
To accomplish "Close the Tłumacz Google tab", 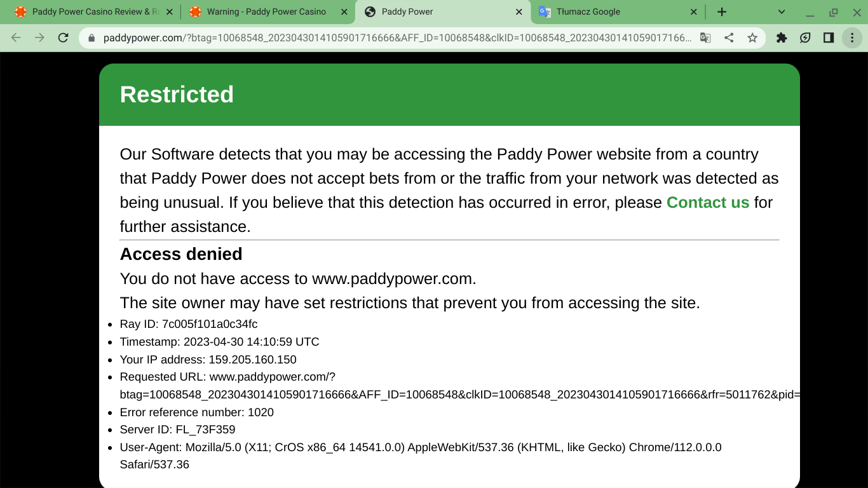I will tap(693, 12).
